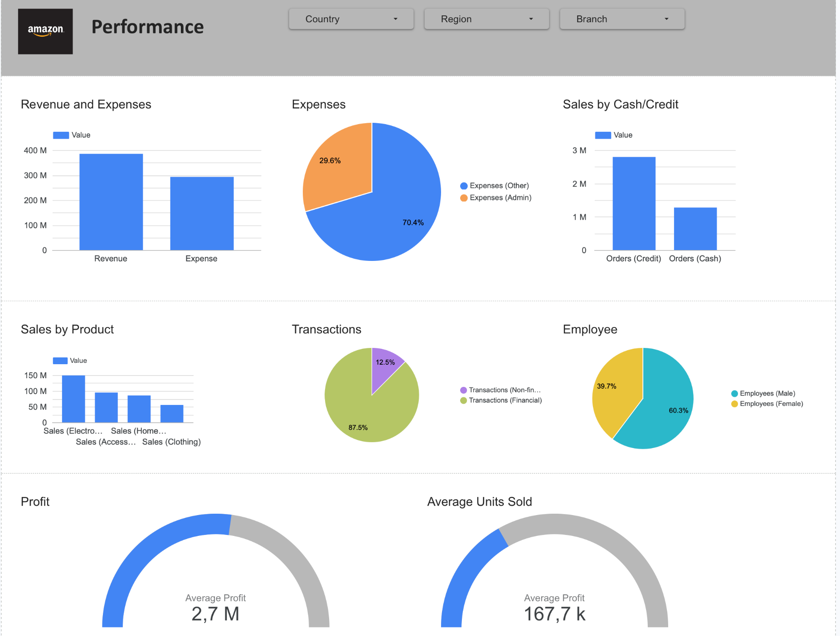Select the Sales (Clothing) bar
Image resolution: width=840 pixels, height=636 pixels.
[x=172, y=414]
